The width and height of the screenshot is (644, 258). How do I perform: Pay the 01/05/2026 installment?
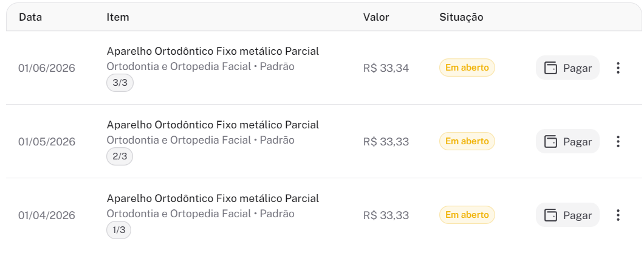point(567,142)
